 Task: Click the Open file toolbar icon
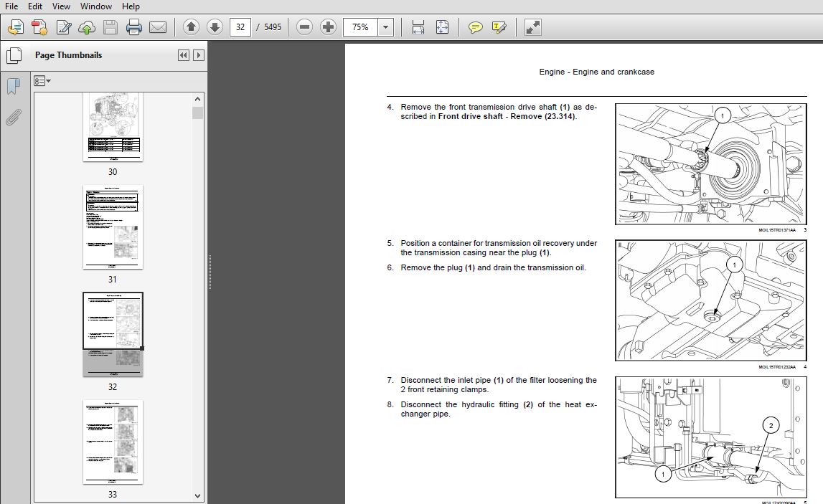(x=15, y=27)
